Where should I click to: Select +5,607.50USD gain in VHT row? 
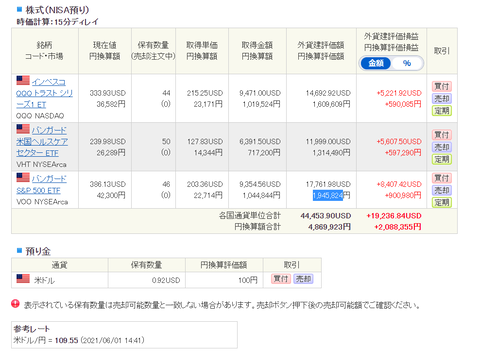coord(399,141)
